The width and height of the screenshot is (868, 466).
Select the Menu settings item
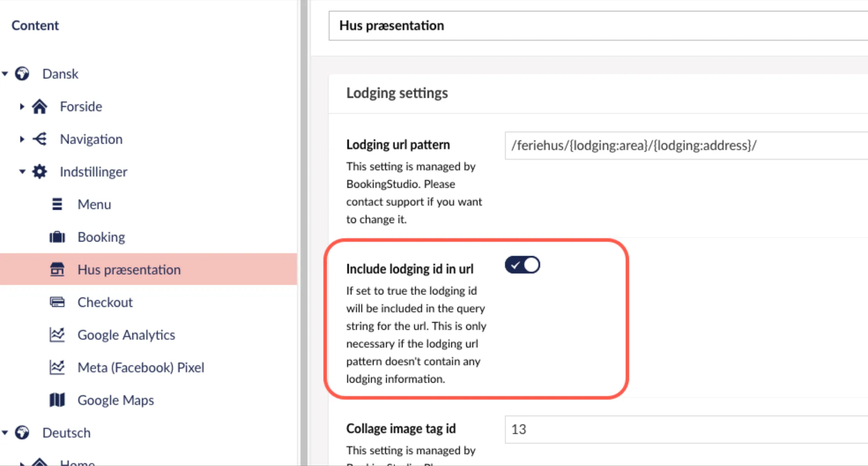coord(94,204)
